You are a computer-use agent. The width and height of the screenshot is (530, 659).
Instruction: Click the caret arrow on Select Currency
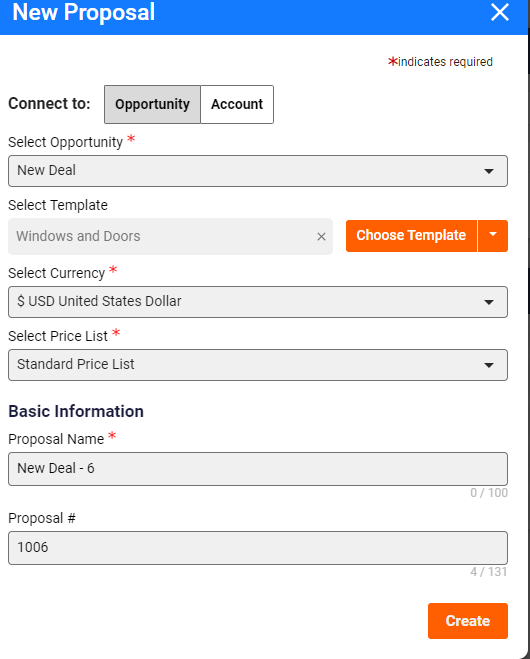click(x=488, y=302)
